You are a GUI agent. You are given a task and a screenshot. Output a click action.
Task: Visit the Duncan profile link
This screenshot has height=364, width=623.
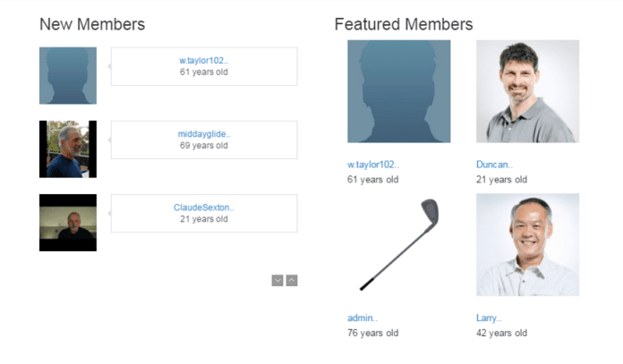[x=494, y=165]
